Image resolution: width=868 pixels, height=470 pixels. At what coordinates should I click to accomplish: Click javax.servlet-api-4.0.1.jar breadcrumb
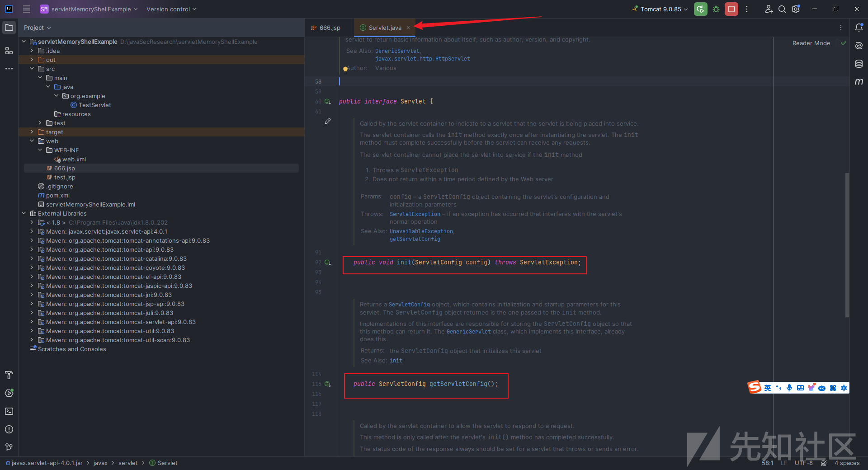tap(44, 463)
